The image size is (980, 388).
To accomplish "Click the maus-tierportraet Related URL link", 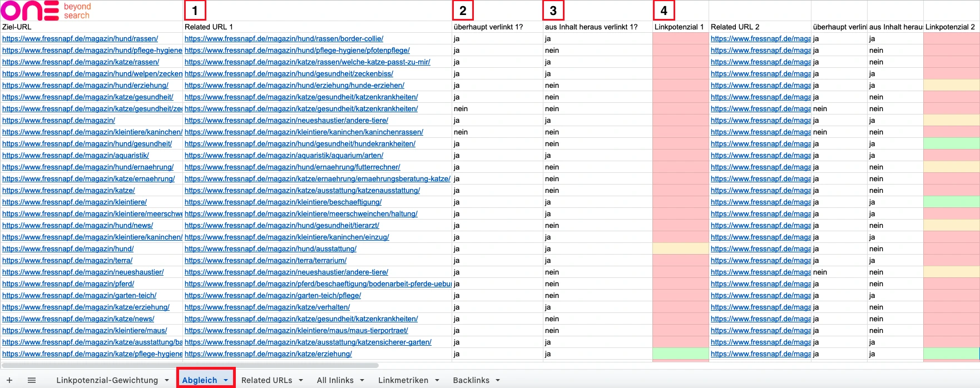I will pos(296,331).
